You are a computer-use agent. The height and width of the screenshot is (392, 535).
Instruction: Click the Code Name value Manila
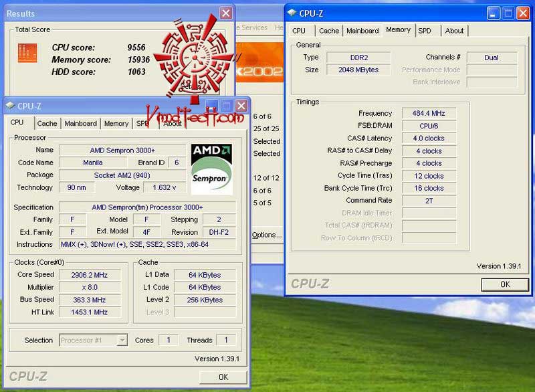(93, 163)
